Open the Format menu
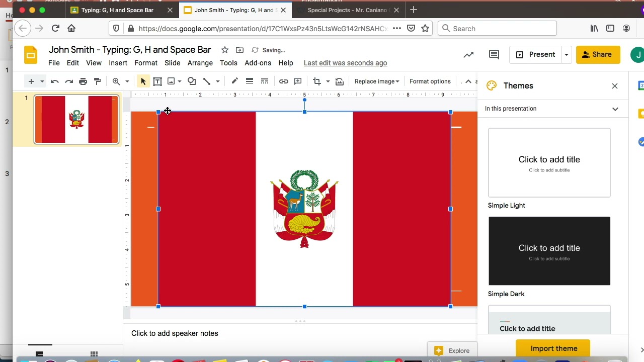Viewport: 644px width, 362px height. point(146,63)
